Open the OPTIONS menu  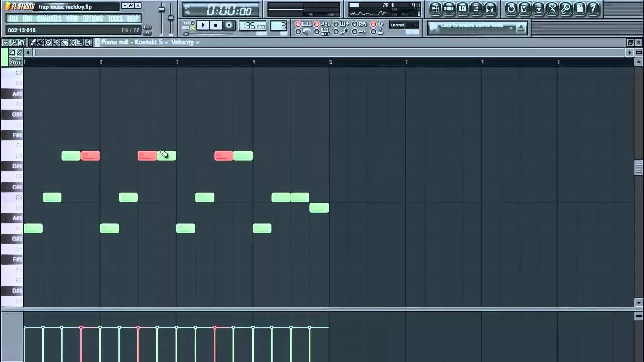(x=93, y=19)
